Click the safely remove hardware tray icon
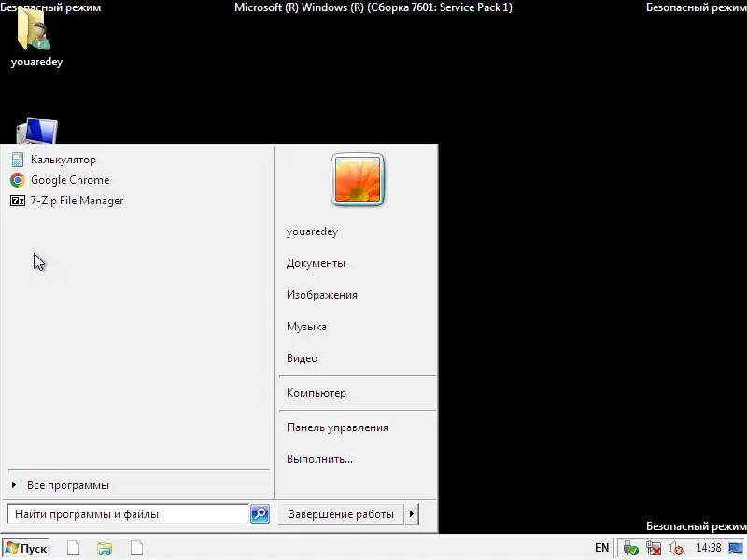 click(630, 549)
